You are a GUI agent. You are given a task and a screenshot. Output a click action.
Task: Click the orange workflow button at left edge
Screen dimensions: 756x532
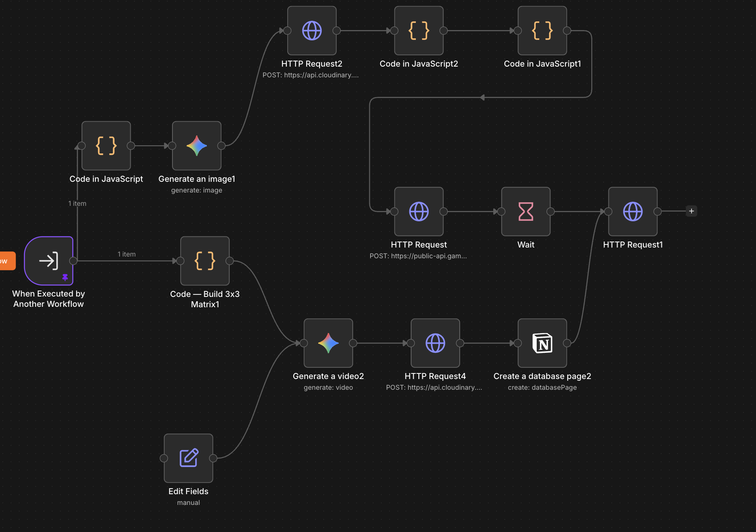7,261
